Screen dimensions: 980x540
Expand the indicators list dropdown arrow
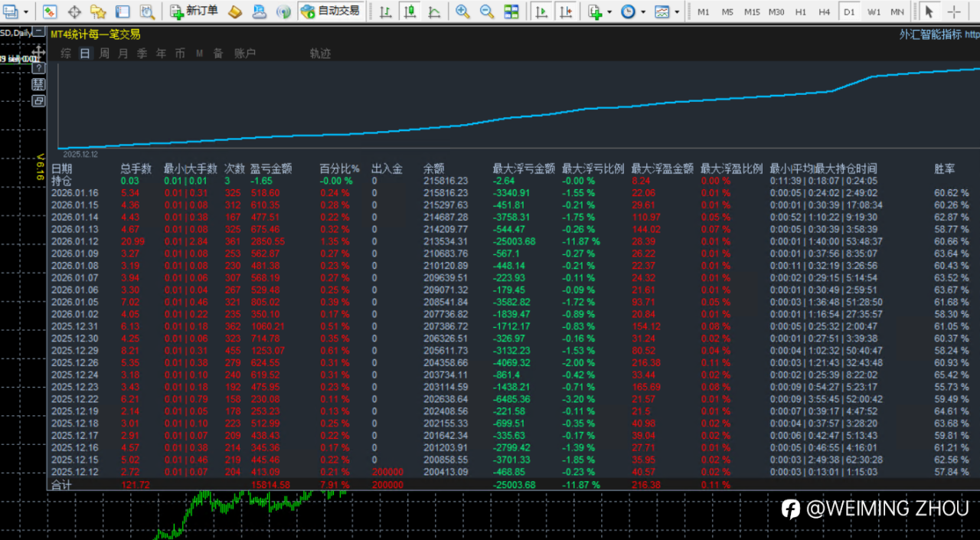pyautogui.click(x=609, y=12)
